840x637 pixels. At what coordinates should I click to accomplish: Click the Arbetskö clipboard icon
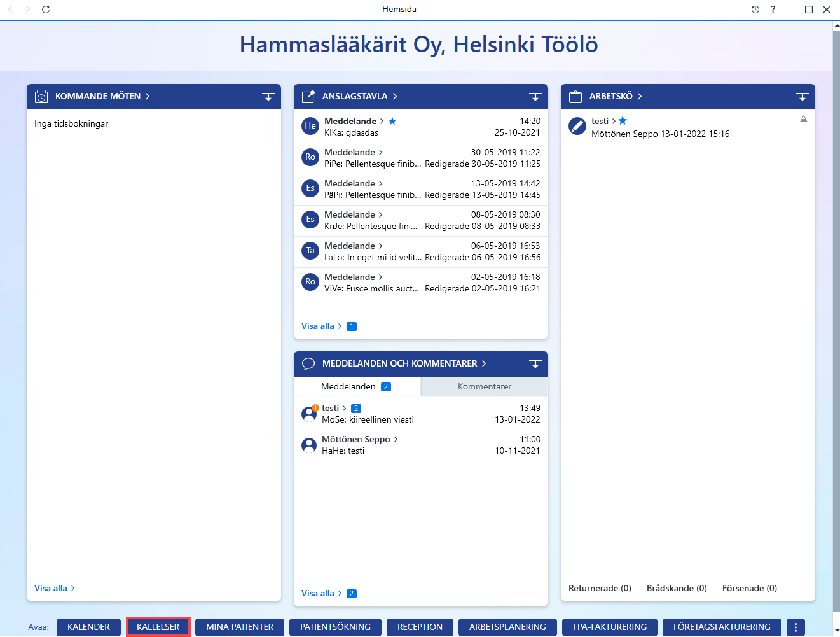tap(575, 97)
